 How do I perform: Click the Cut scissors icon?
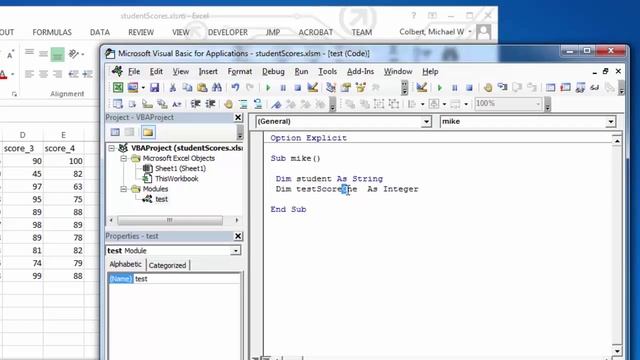tap(173, 87)
